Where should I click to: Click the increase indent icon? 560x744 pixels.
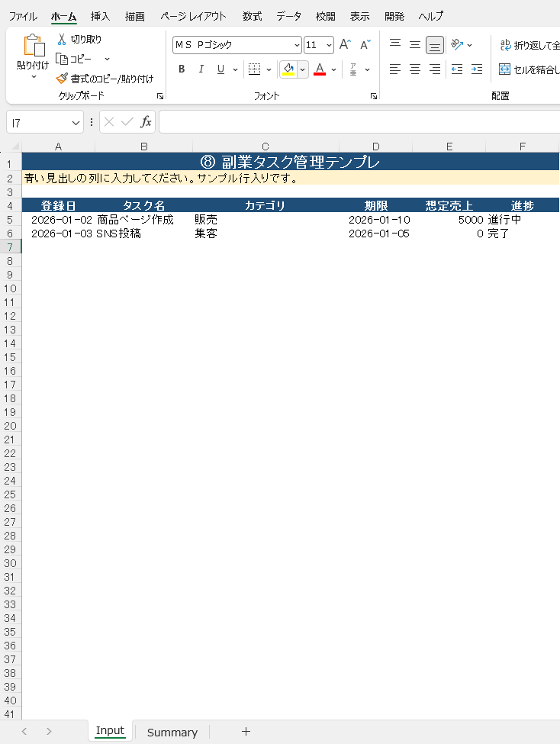(x=477, y=69)
